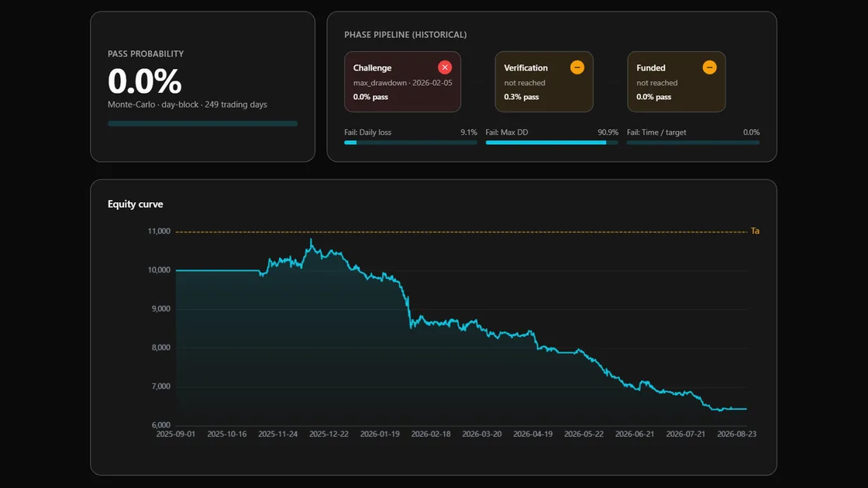
Task: Click the PHASE PIPELINE (HISTORICAL) heading
Action: (405, 34)
